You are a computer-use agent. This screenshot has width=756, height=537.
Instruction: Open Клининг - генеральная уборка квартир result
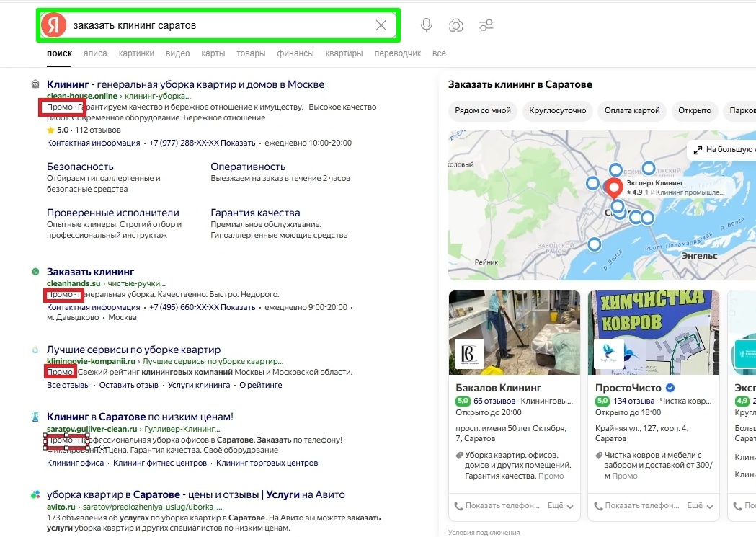[185, 84]
